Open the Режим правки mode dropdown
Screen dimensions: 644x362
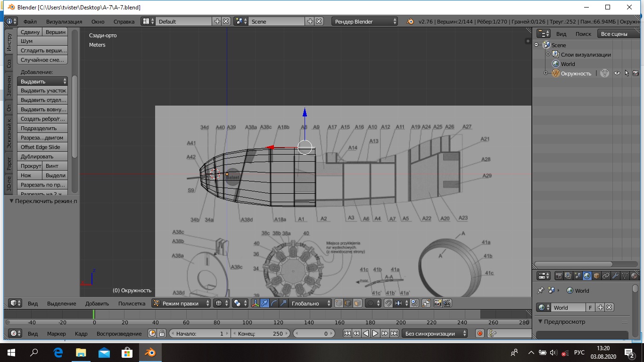[x=181, y=304]
